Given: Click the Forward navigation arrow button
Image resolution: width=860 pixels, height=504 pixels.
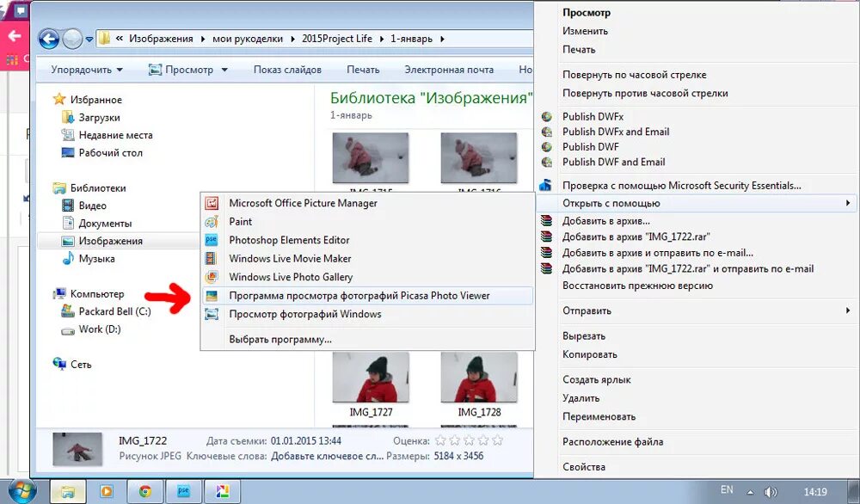Looking at the screenshot, I should pos(72,39).
